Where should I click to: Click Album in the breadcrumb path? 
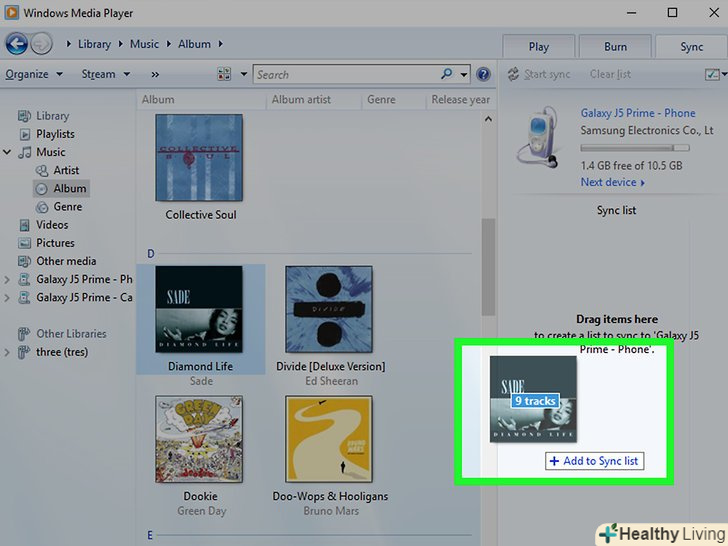click(x=194, y=44)
